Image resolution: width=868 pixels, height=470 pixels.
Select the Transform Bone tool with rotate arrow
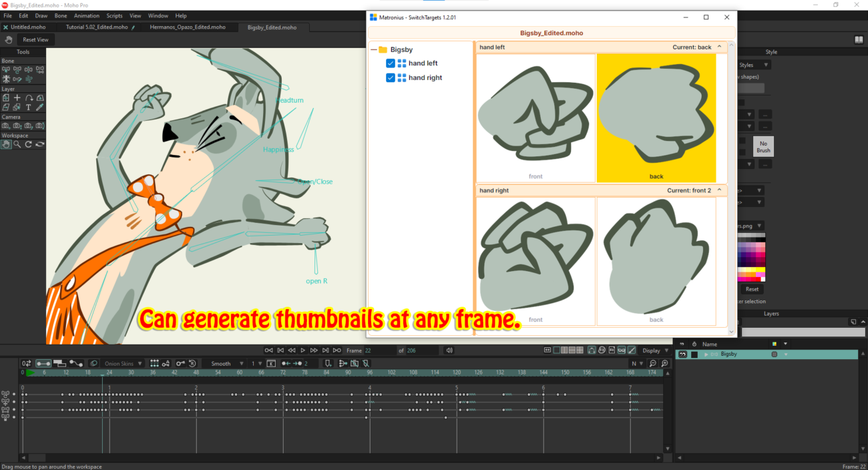[17, 69]
